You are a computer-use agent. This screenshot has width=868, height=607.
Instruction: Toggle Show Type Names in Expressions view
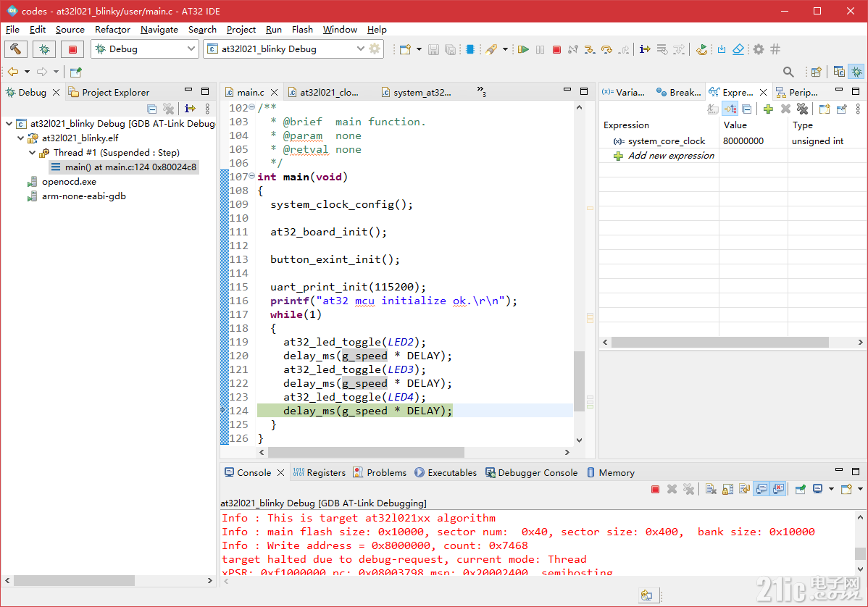713,109
